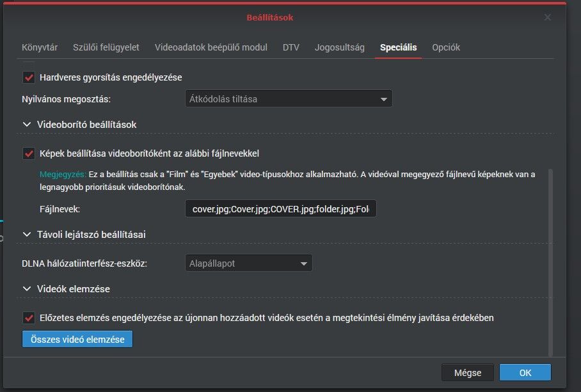Collapse the Videoborító beállítások section chevron

click(27, 124)
